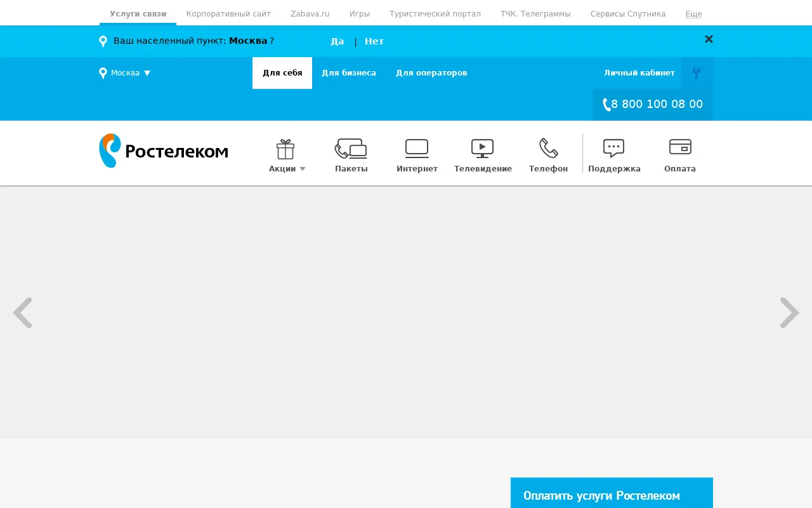This screenshot has height=508, width=812.
Task: Open the ТЧК. Телеграммы link
Action: [535, 14]
